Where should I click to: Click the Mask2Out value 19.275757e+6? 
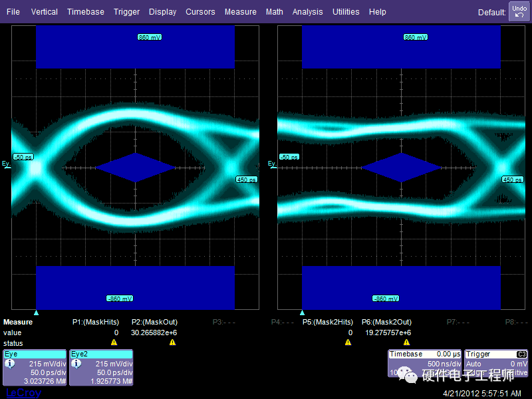point(388,333)
